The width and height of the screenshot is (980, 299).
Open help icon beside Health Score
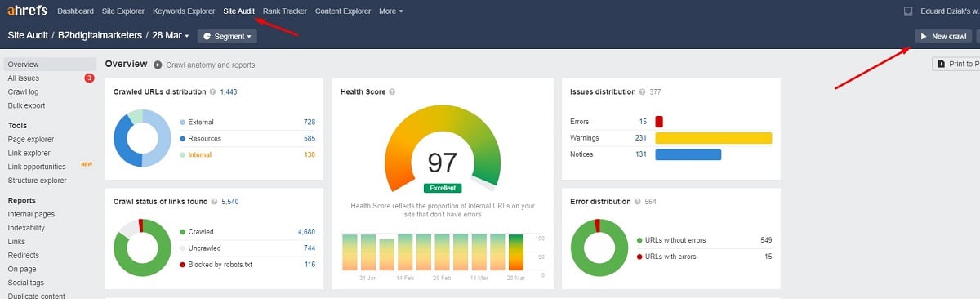tap(393, 92)
